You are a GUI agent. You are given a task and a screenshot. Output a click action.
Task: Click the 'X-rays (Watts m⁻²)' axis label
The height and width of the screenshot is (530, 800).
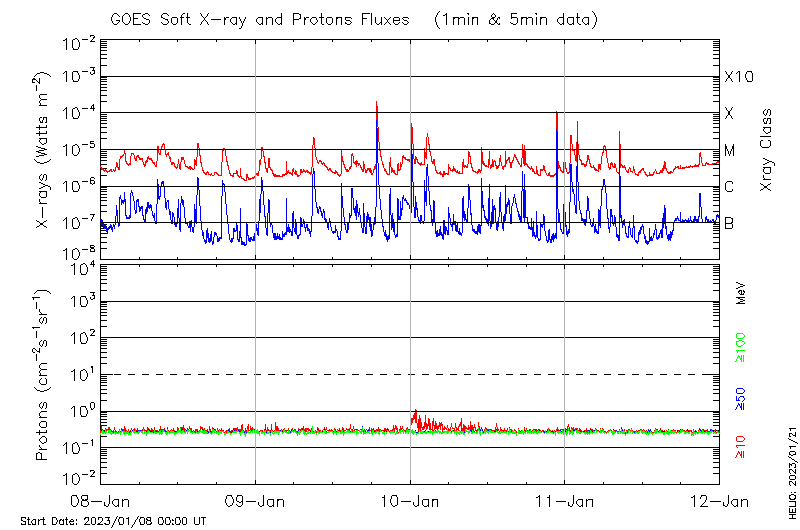tap(44, 150)
